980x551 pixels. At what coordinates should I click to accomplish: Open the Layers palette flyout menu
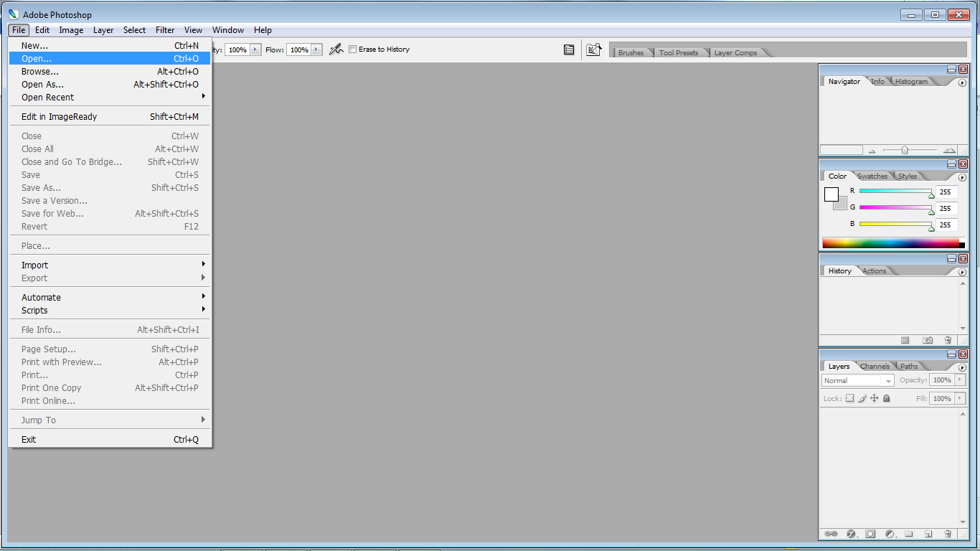(962, 367)
